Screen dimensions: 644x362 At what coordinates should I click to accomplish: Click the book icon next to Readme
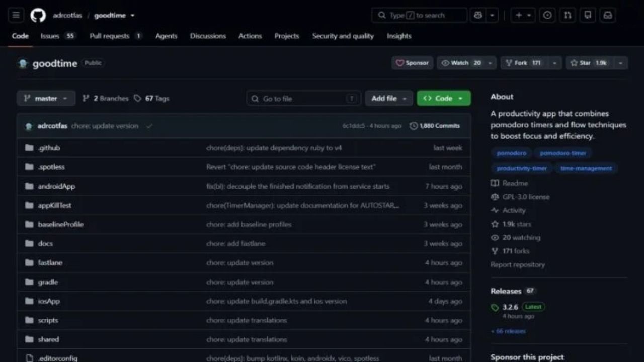pyautogui.click(x=495, y=183)
